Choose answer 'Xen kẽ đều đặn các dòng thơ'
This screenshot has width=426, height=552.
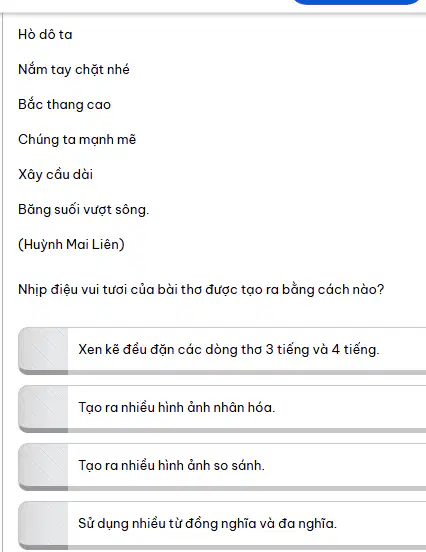[x=222, y=350]
